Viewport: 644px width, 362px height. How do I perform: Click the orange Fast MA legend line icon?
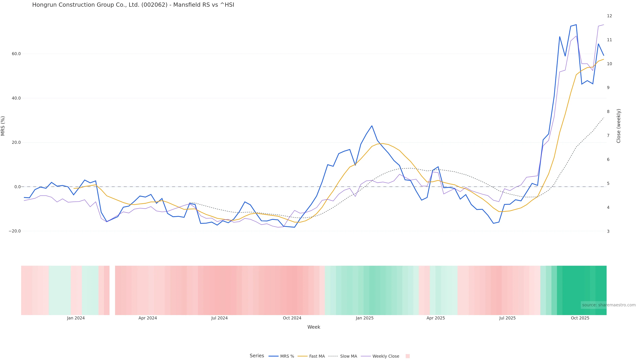303,356
